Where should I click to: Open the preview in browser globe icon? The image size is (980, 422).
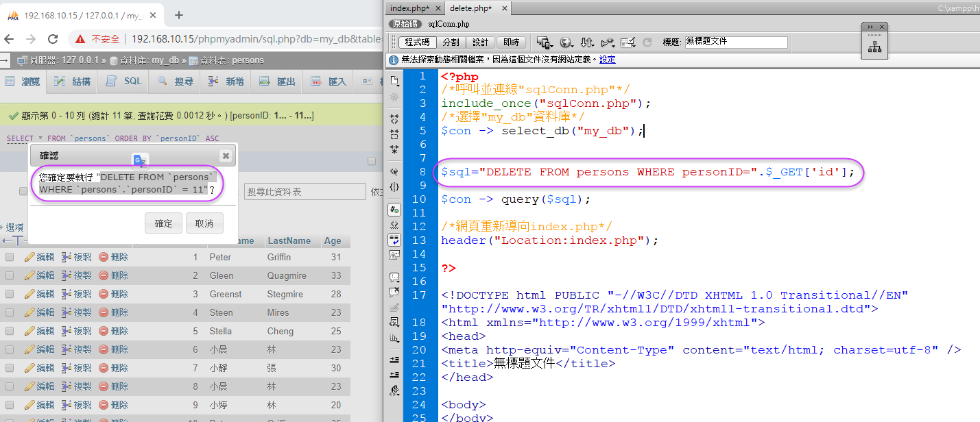(x=566, y=42)
